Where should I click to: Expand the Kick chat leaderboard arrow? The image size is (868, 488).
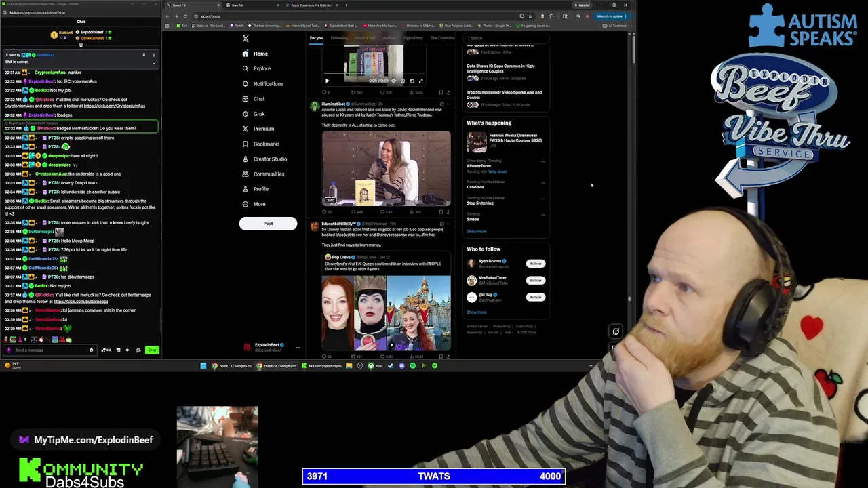point(81,45)
